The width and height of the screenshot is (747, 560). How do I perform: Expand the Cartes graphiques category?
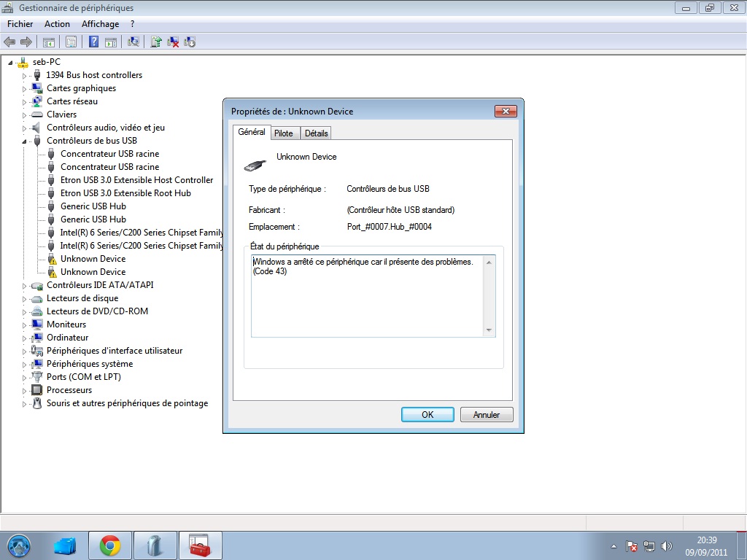click(x=24, y=88)
